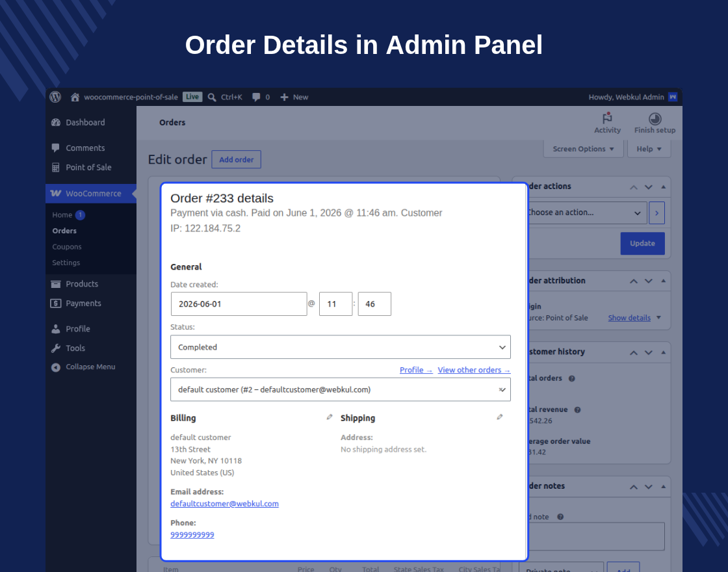Toggle Order attribution panel collapse
Viewport: 728px width, 572px height.
[x=664, y=280]
